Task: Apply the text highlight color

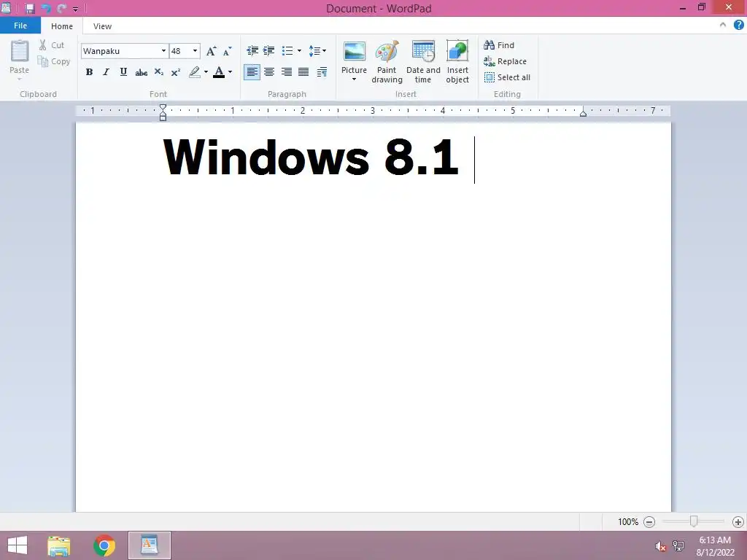Action: [x=194, y=72]
